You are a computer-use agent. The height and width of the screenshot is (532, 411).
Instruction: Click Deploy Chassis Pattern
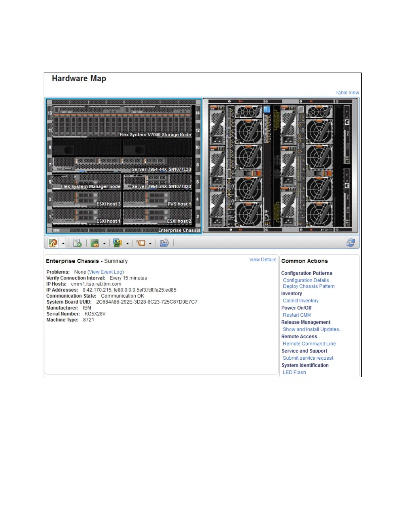click(309, 286)
